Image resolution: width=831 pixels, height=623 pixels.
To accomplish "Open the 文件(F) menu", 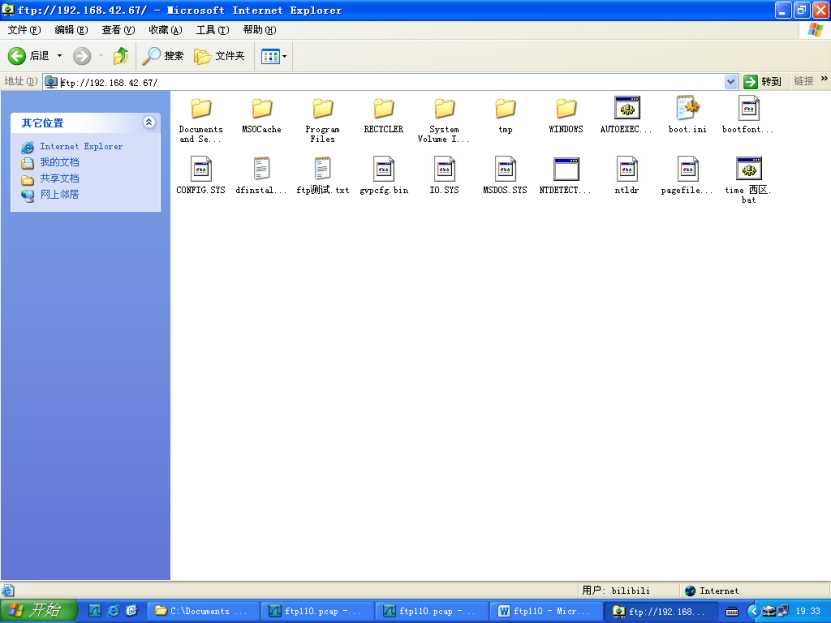I will tap(24, 30).
